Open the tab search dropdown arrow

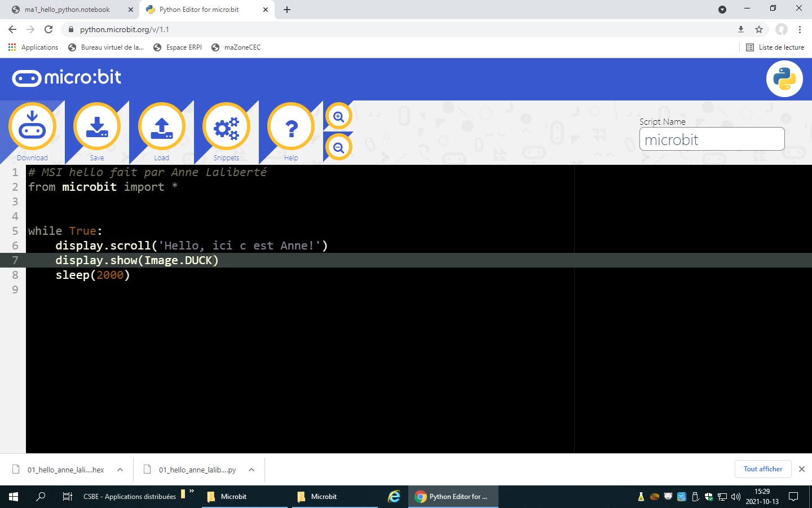pos(722,10)
